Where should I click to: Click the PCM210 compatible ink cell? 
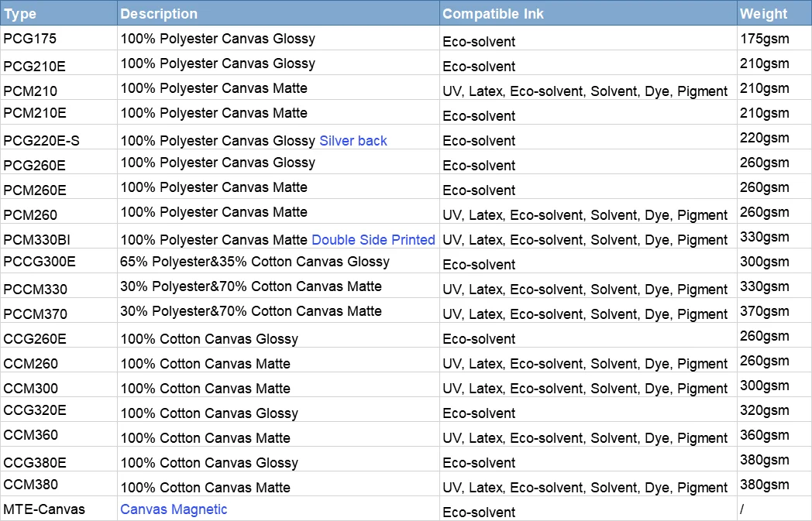click(585, 91)
